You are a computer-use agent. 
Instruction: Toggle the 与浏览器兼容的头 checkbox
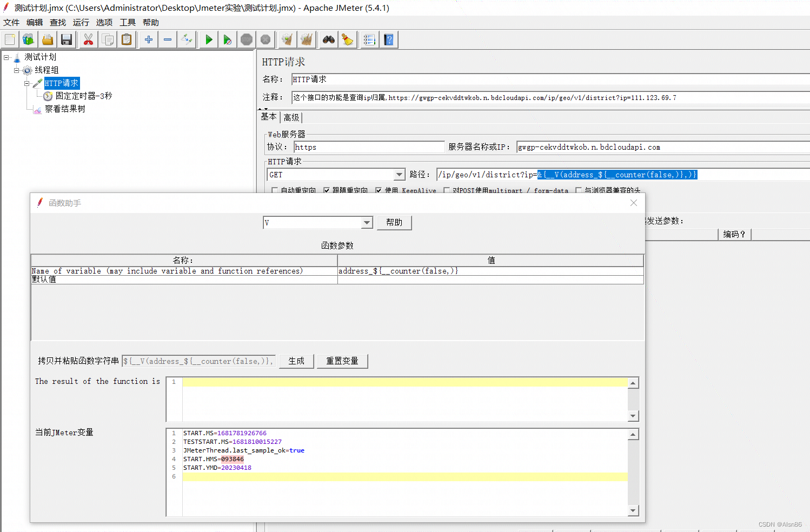click(579, 190)
